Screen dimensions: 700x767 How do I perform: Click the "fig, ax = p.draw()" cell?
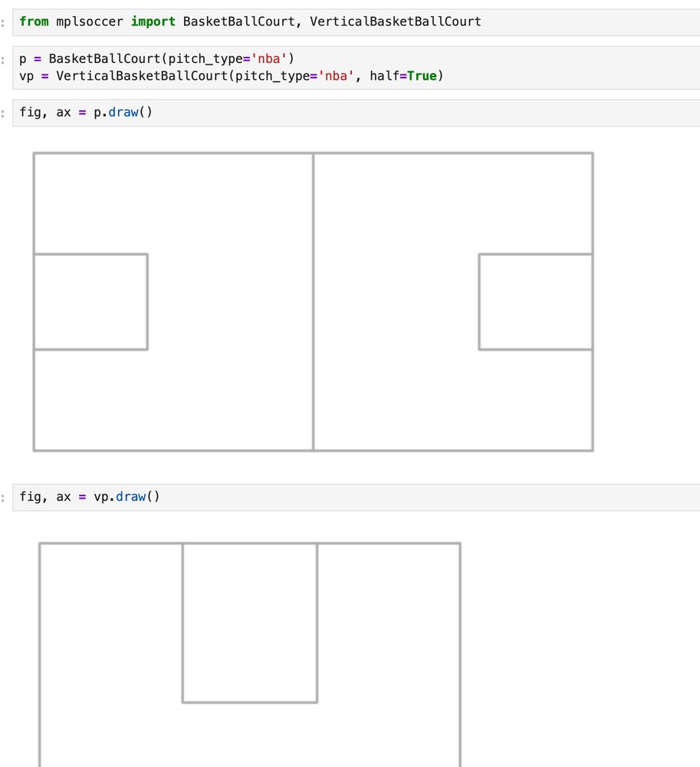tap(357, 113)
